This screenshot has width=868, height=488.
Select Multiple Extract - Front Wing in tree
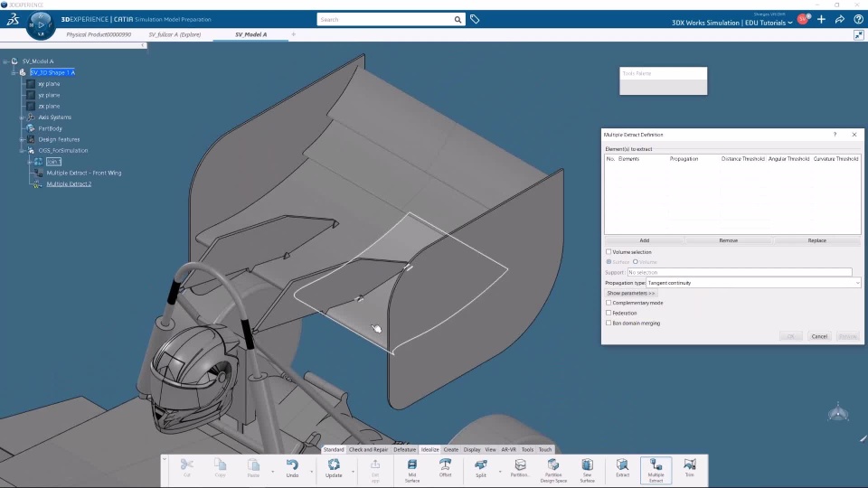tap(84, 173)
